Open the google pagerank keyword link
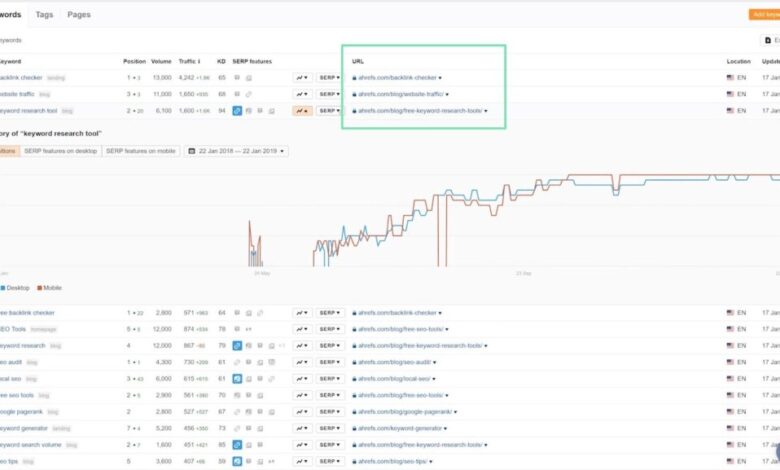 [x=21, y=412]
